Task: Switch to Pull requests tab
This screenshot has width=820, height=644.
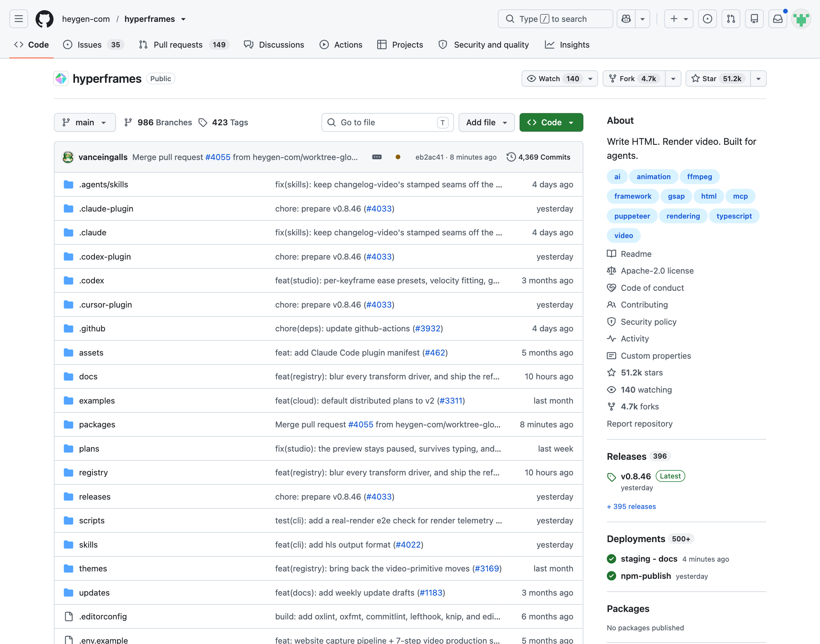Action: pyautogui.click(x=184, y=45)
